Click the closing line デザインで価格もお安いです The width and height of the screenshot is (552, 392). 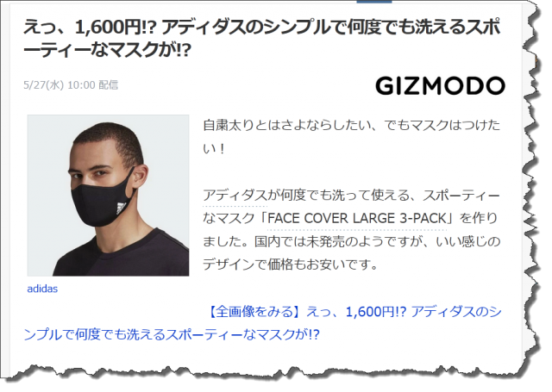pyautogui.click(x=290, y=264)
